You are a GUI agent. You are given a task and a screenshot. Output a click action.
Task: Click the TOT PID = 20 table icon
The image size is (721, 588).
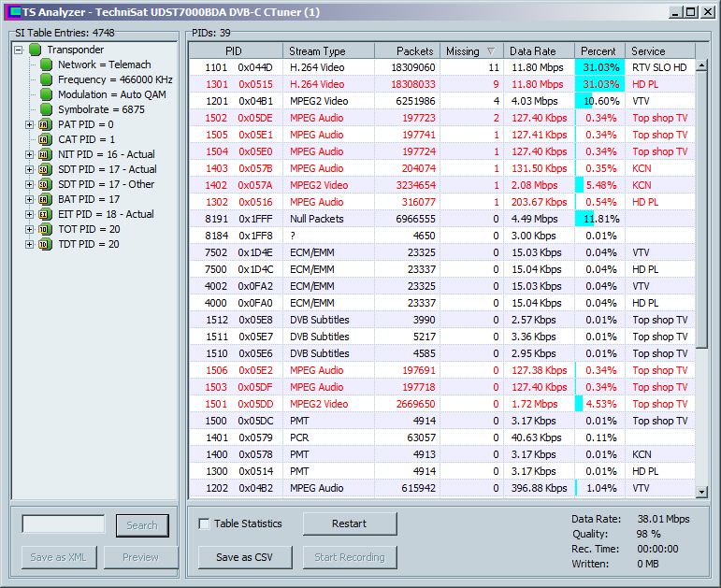click(x=45, y=229)
